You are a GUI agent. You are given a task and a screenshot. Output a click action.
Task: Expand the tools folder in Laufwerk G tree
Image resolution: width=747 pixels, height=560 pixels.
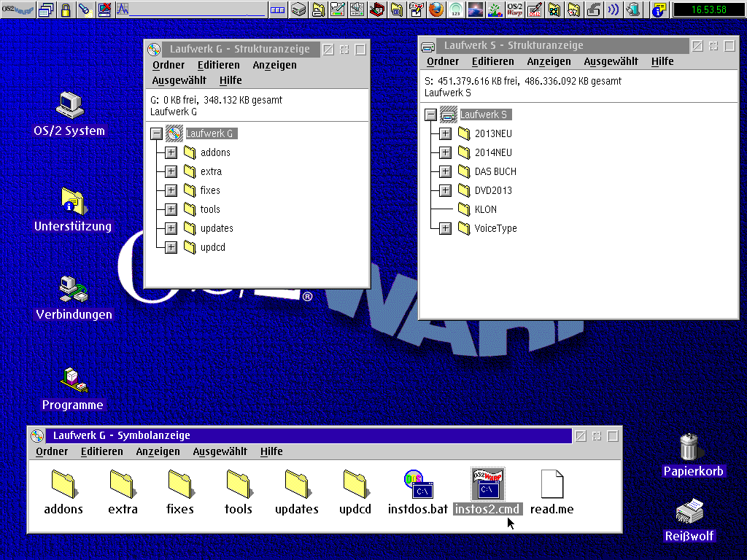171,209
